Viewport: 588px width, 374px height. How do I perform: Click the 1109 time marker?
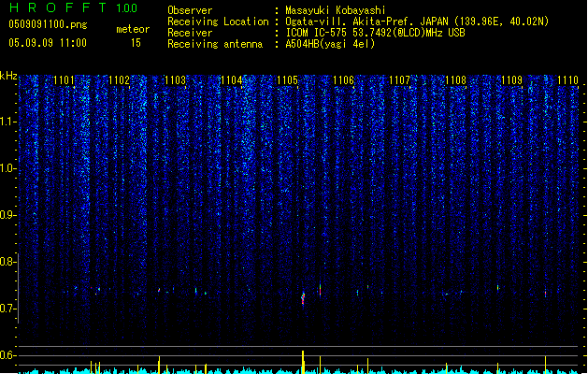click(x=512, y=79)
